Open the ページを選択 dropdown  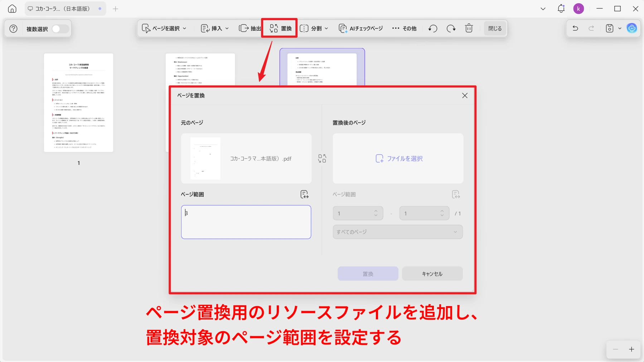click(x=164, y=28)
